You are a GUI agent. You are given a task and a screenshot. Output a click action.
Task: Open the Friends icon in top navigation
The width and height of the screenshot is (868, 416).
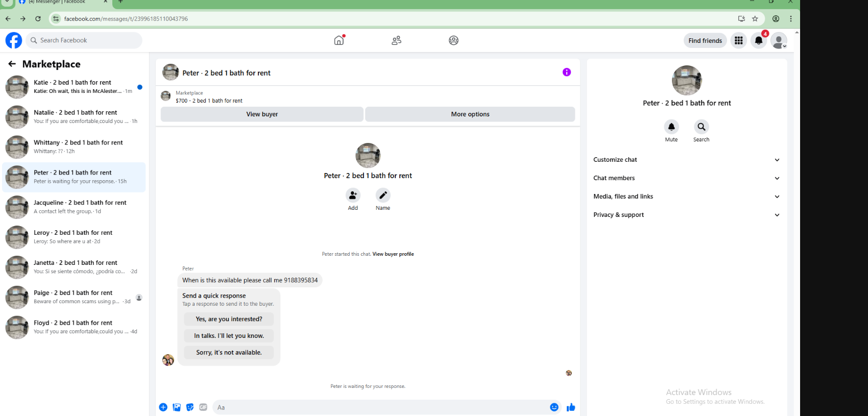pos(397,40)
